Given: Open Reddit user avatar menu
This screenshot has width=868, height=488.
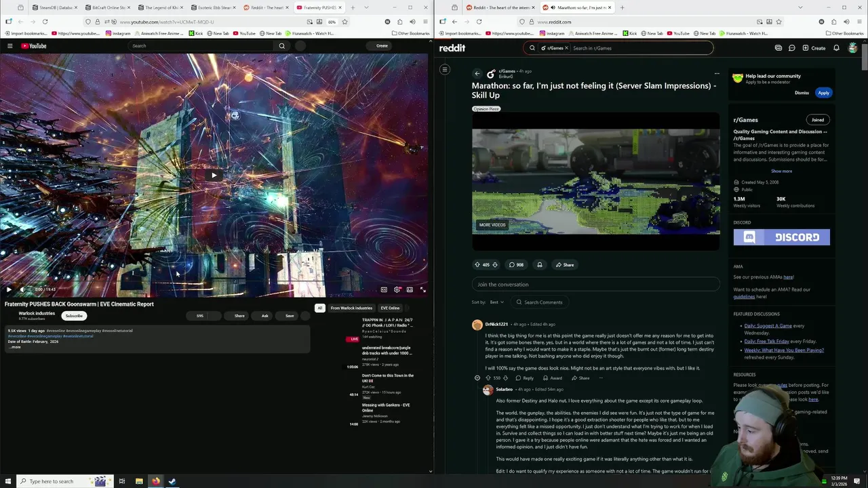Looking at the screenshot, I should [x=852, y=48].
